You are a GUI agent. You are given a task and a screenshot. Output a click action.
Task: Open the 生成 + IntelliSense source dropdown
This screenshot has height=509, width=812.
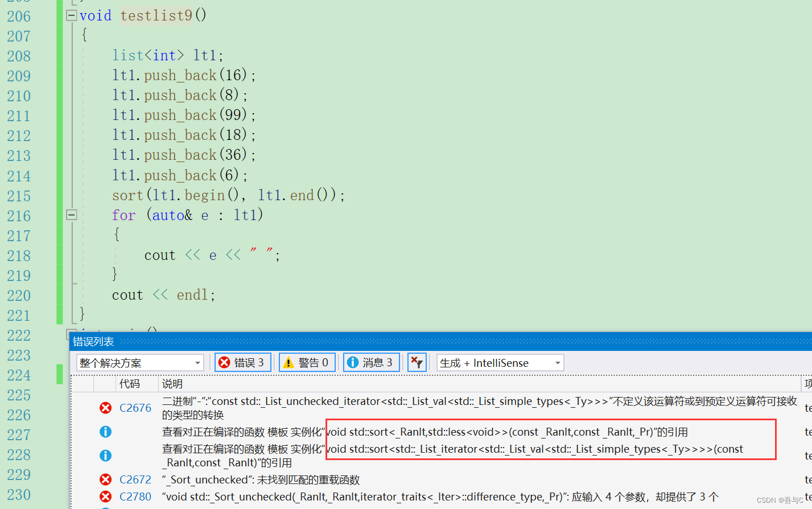click(x=500, y=363)
